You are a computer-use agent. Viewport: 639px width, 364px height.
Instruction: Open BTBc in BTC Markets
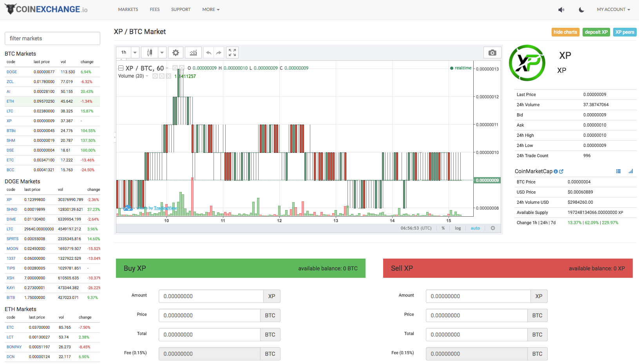coord(11,131)
